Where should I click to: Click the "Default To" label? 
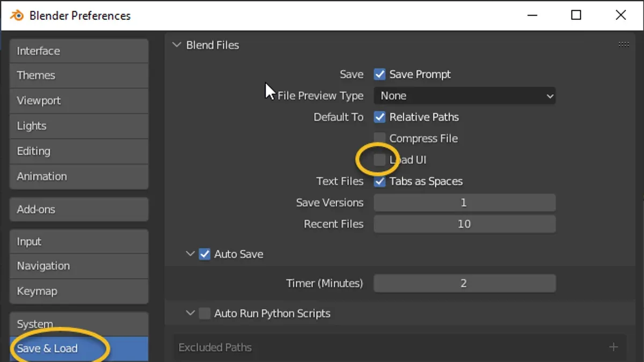coord(339,117)
